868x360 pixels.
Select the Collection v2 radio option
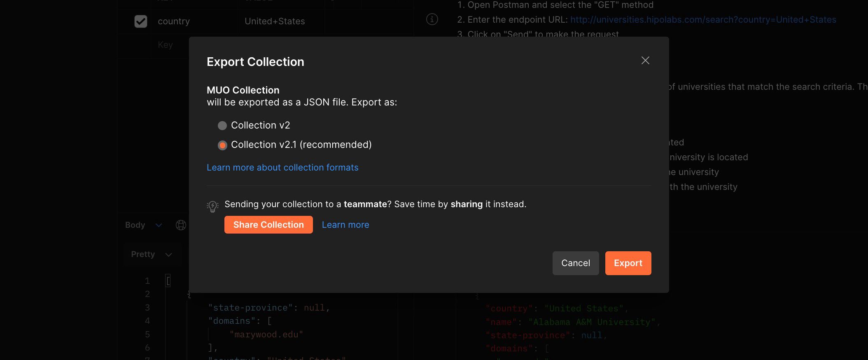click(222, 126)
